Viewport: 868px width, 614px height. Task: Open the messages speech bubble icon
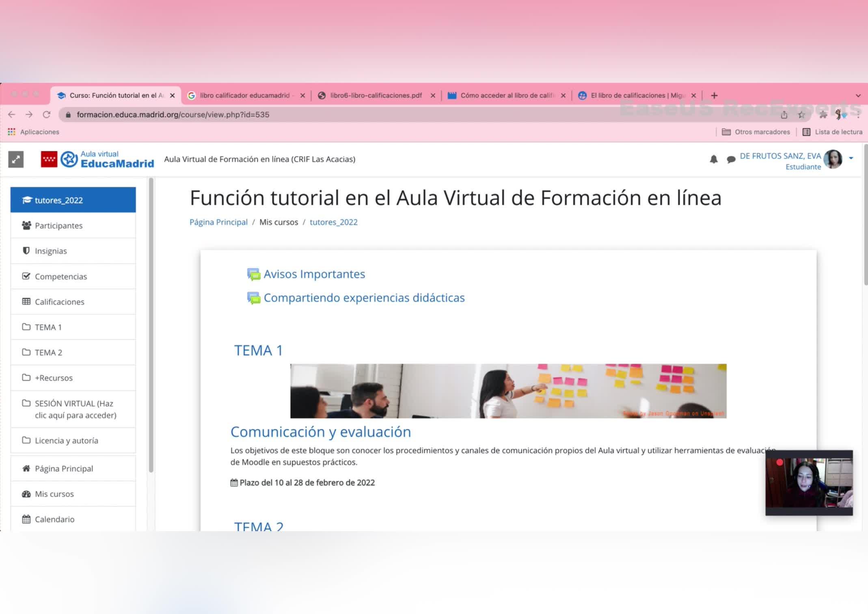pyautogui.click(x=731, y=159)
